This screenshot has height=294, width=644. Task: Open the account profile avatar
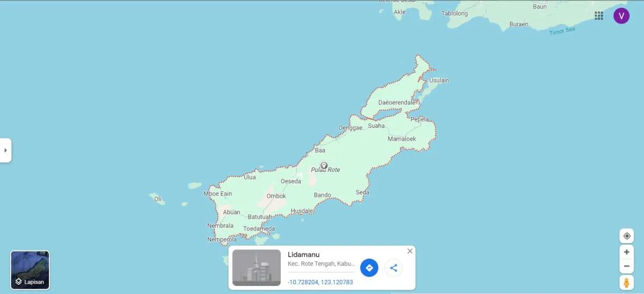(x=621, y=16)
